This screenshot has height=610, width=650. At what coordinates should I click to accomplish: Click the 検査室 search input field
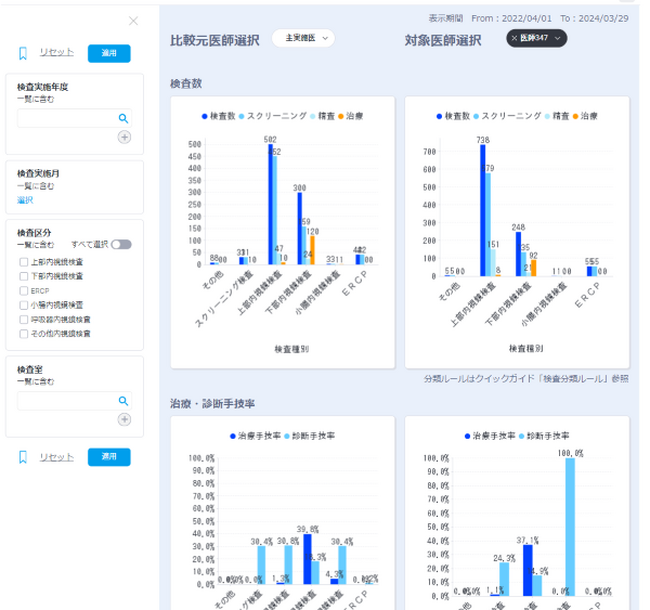tap(67, 401)
